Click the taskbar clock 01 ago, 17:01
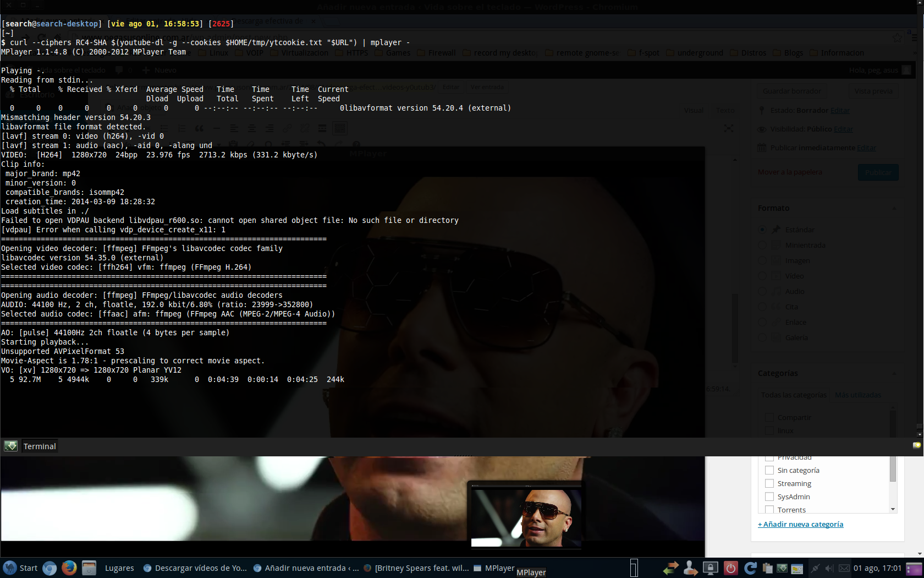Image resolution: width=924 pixels, height=578 pixels. 877,568
